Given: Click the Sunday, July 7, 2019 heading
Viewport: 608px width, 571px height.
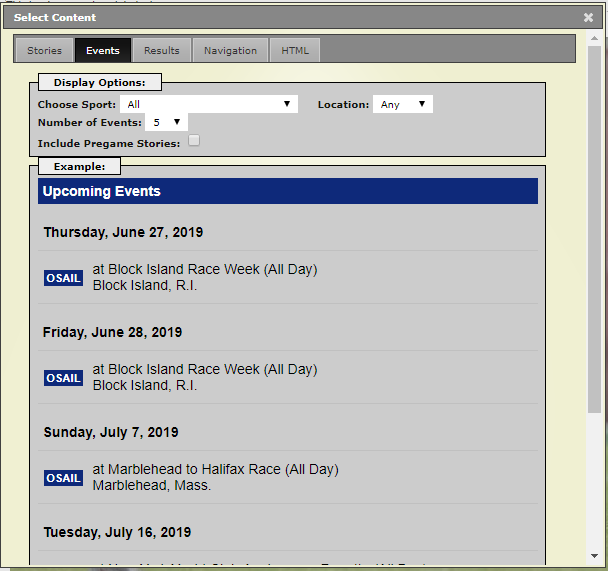Looking at the screenshot, I should (x=111, y=432).
